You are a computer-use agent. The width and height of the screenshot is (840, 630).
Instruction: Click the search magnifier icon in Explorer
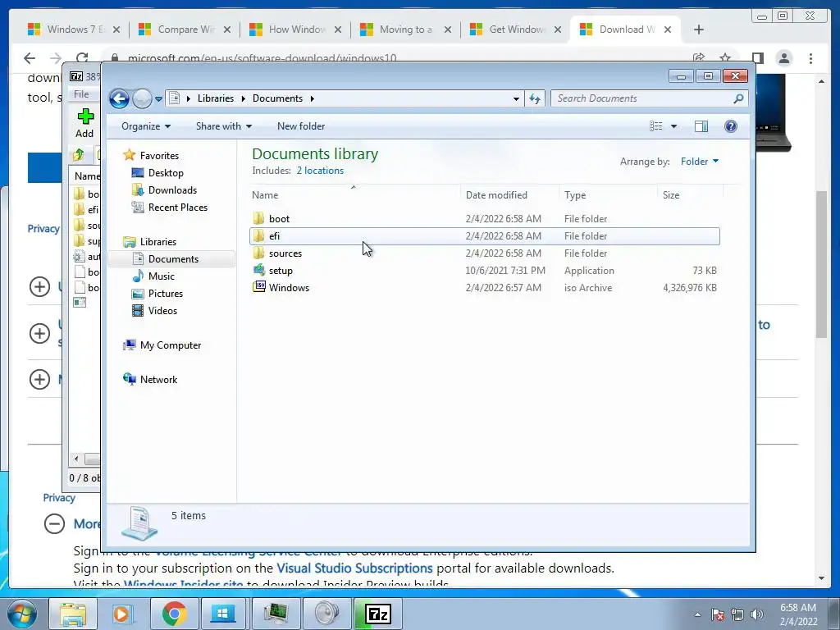(739, 98)
